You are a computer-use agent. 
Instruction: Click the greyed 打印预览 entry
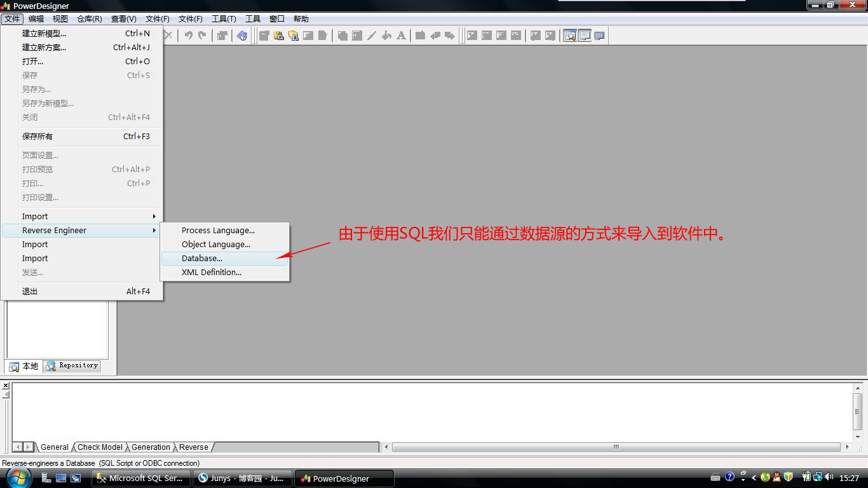coord(81,169)
